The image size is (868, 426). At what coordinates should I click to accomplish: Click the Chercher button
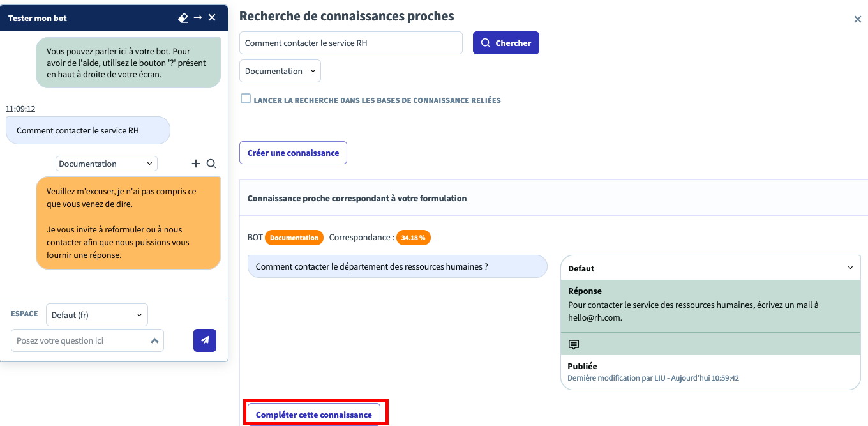pos(505,43)
